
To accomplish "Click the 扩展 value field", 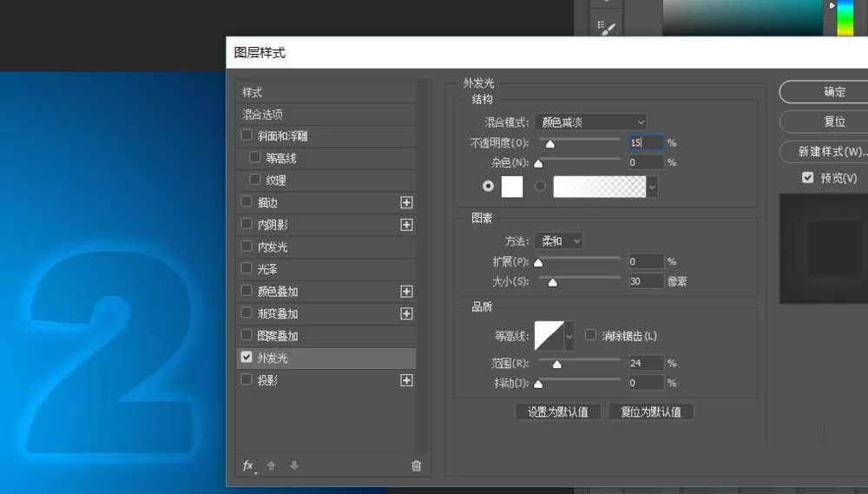I will 646,261.
